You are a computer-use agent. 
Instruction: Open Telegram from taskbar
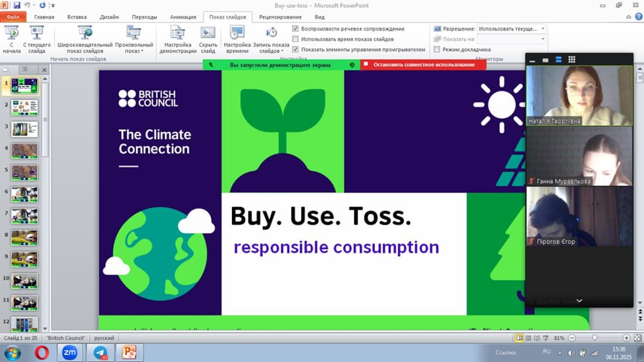point(101,353)
